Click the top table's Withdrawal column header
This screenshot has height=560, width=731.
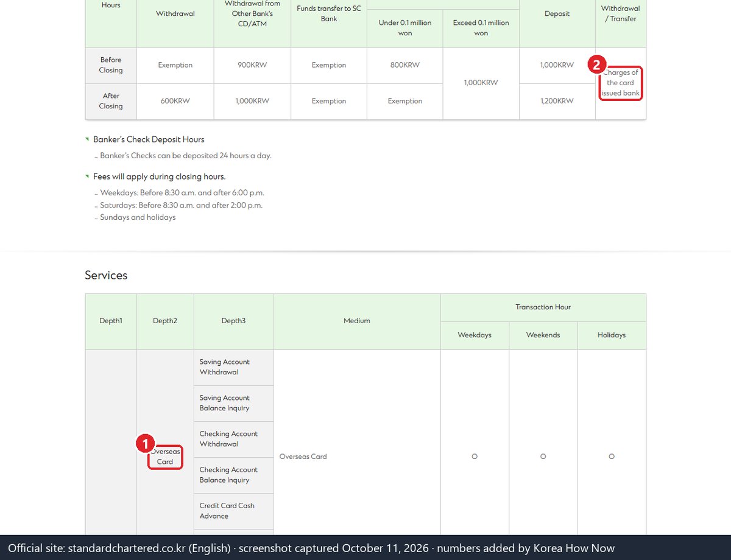point(175,13)
